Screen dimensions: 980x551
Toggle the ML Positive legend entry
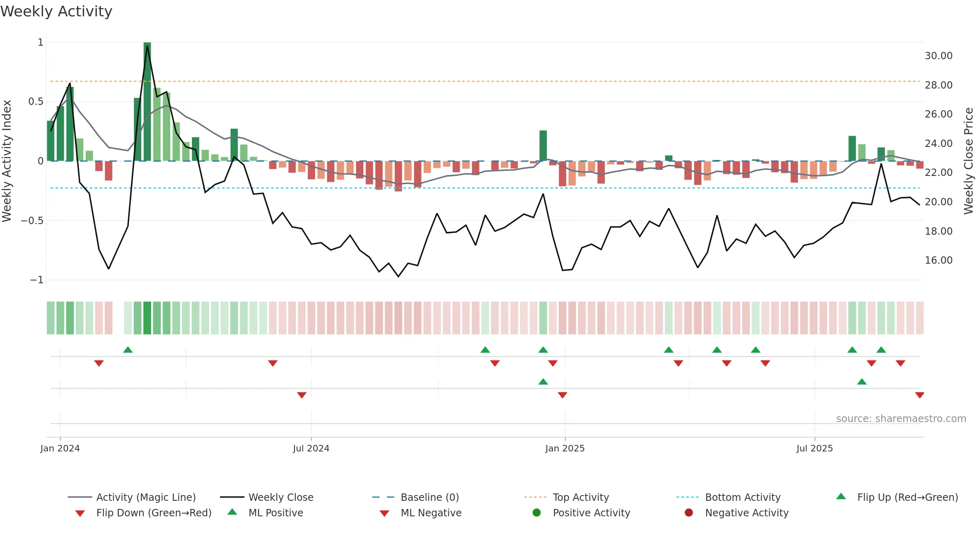pyautogui.click(x=265, y=513)
